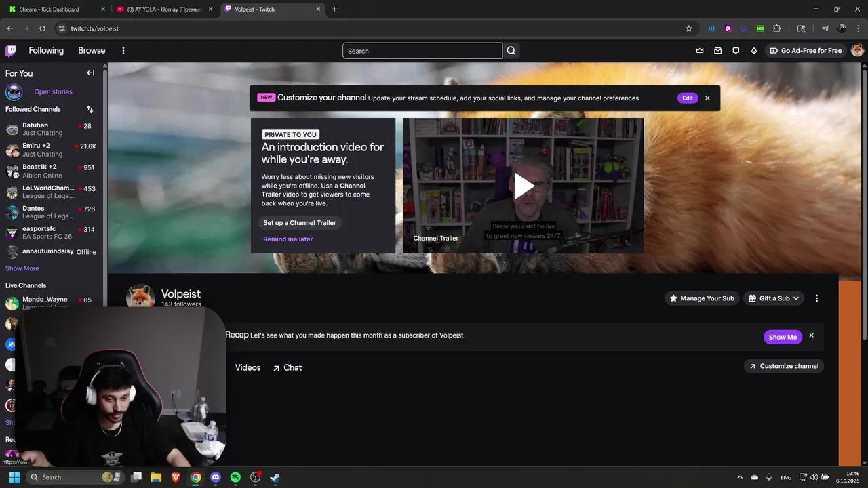Image resolution: width=868 pixels, height=488 pixels.
Task: Reload the page
Action: coord(42,28)
